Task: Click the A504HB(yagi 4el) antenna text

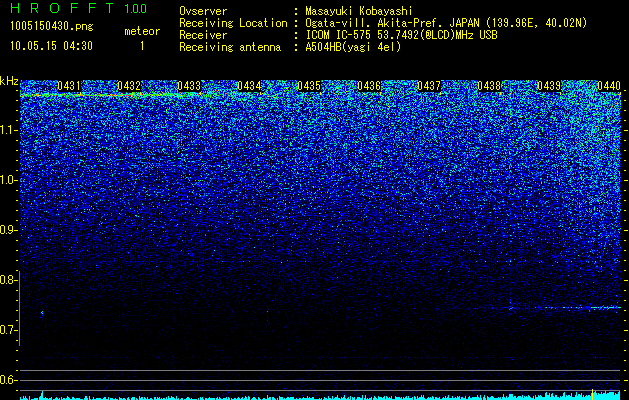Action: click(x=353, y=47)
